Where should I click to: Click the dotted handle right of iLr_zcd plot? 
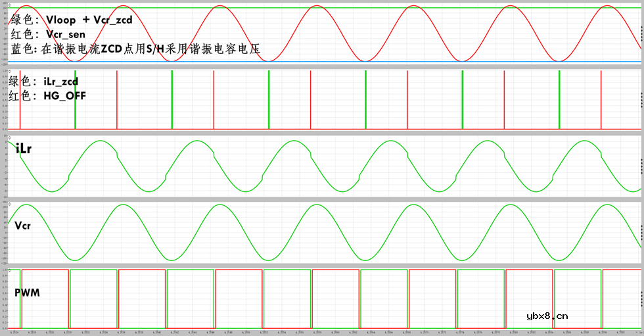(641, 100)
